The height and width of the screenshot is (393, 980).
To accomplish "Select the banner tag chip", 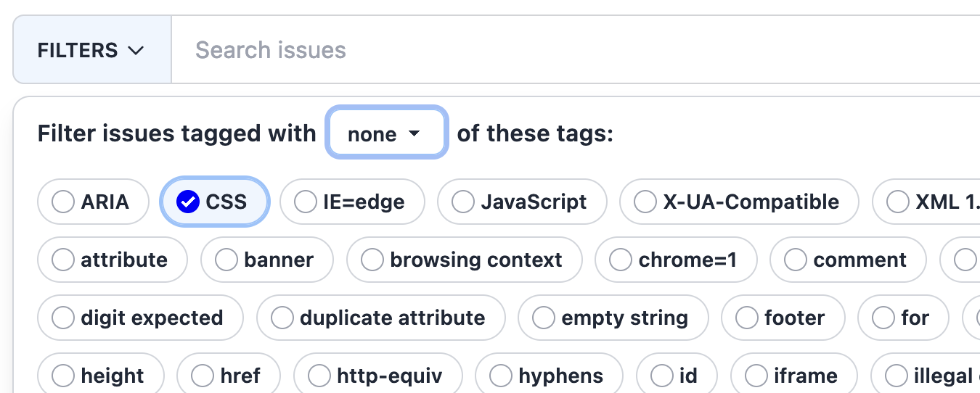I will pyautogui.click(x=267, y=260).
